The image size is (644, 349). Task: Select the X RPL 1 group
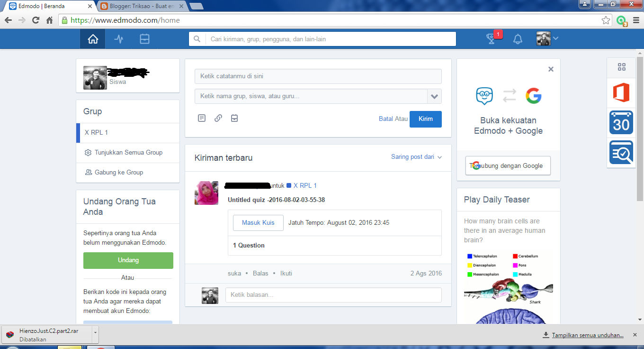128,133
